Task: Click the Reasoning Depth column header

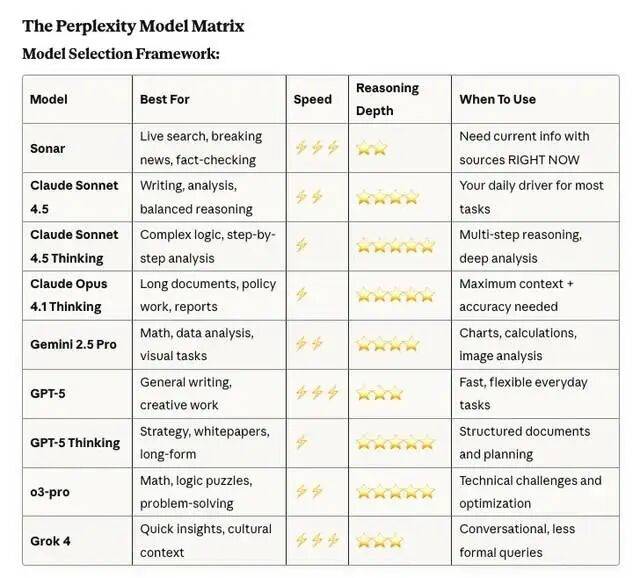Action: tap(387, 99)
